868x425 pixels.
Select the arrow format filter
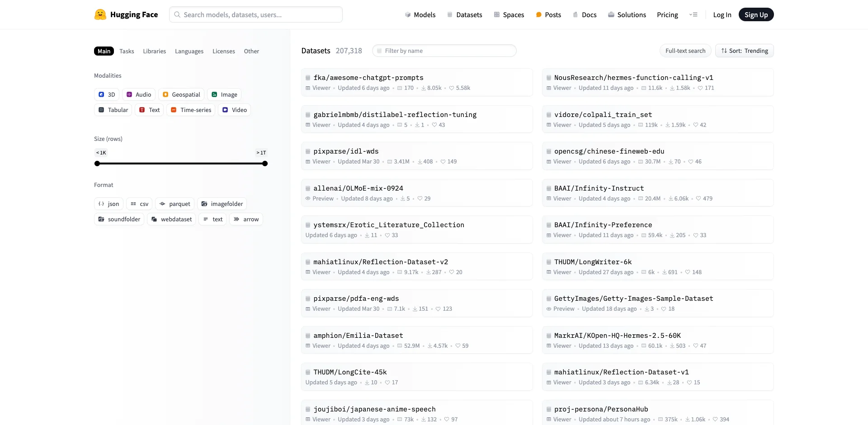246,219
